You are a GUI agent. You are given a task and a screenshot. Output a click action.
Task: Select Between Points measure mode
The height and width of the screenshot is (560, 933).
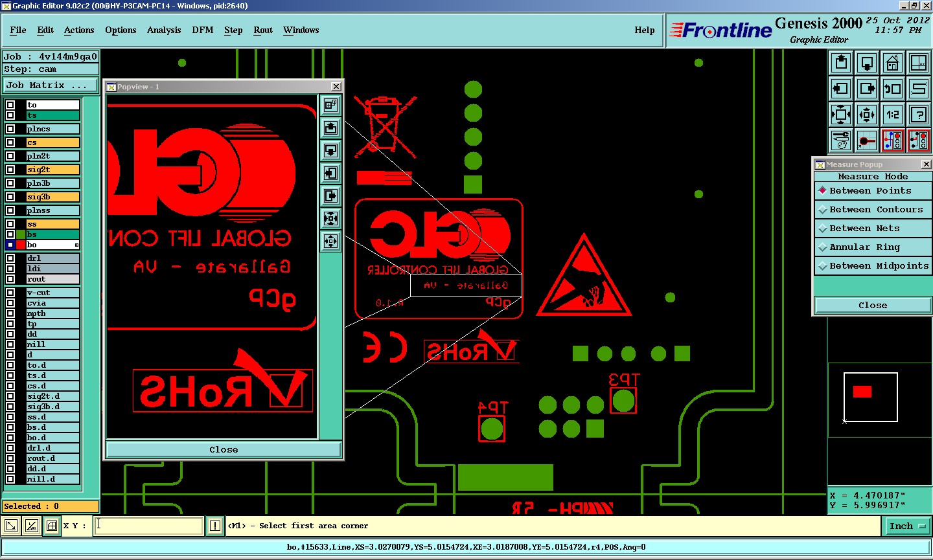[873, 191]
